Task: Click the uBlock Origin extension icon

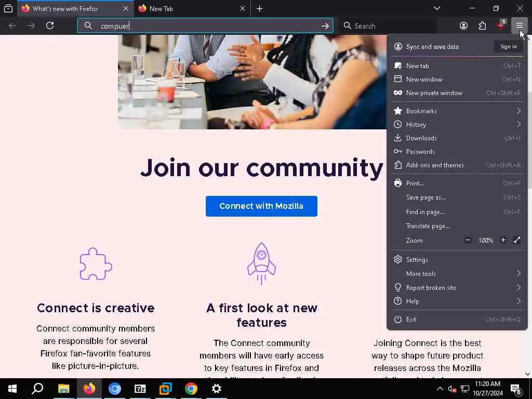Action: pyautogui.click(x=501, y=26)
